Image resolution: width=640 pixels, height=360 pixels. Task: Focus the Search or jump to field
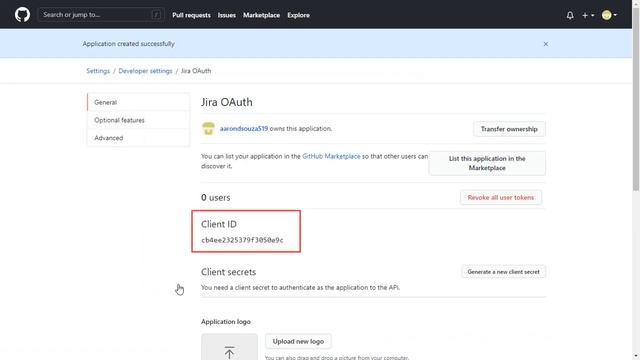101,15
